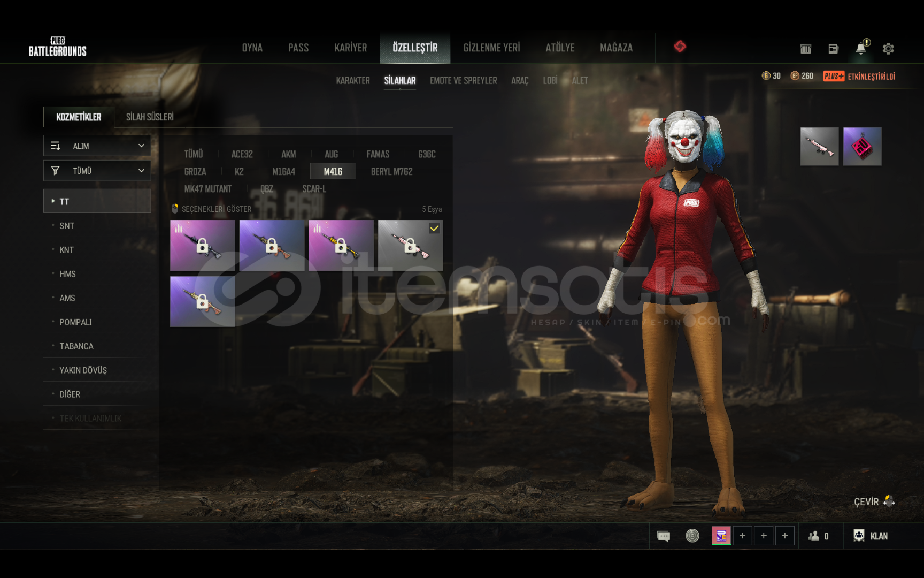924x578 pixels.
Task: Select locked skin in second row
Action: pos(203,301)
